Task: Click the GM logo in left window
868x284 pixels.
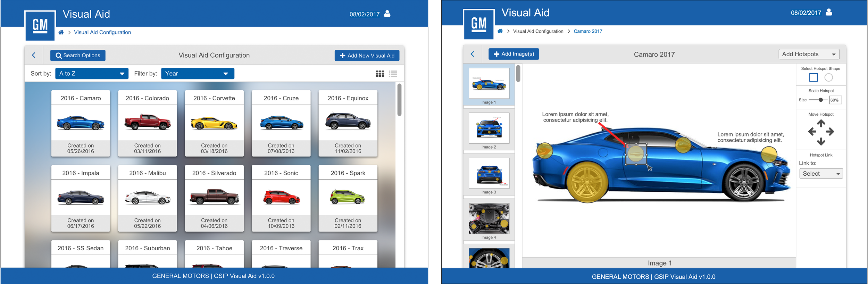Action: point(40,26)
